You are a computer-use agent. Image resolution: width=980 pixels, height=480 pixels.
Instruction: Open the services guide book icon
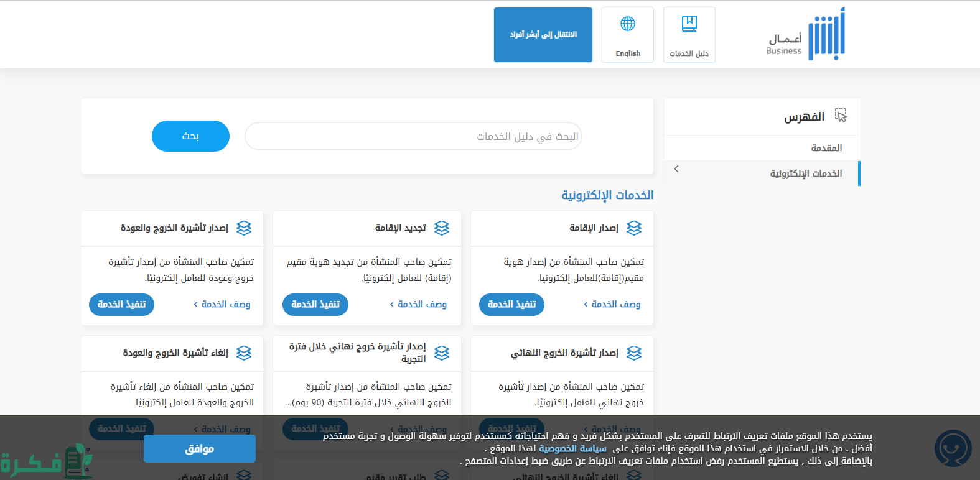689,25
